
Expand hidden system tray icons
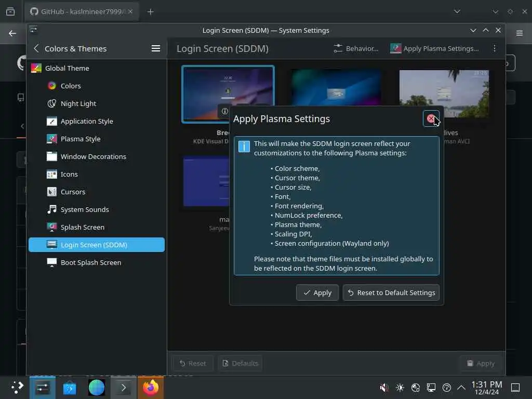point(461,388)
